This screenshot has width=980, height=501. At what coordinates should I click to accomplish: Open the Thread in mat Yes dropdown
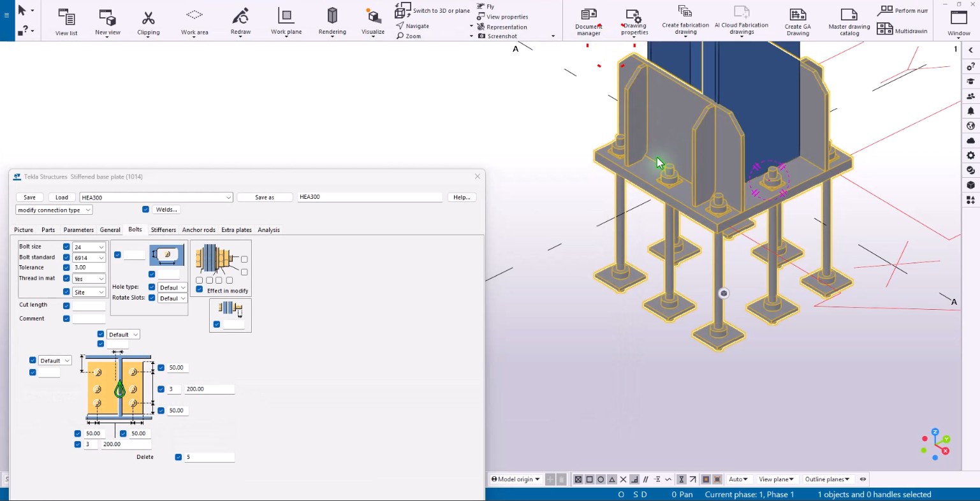tap(89, 279)
